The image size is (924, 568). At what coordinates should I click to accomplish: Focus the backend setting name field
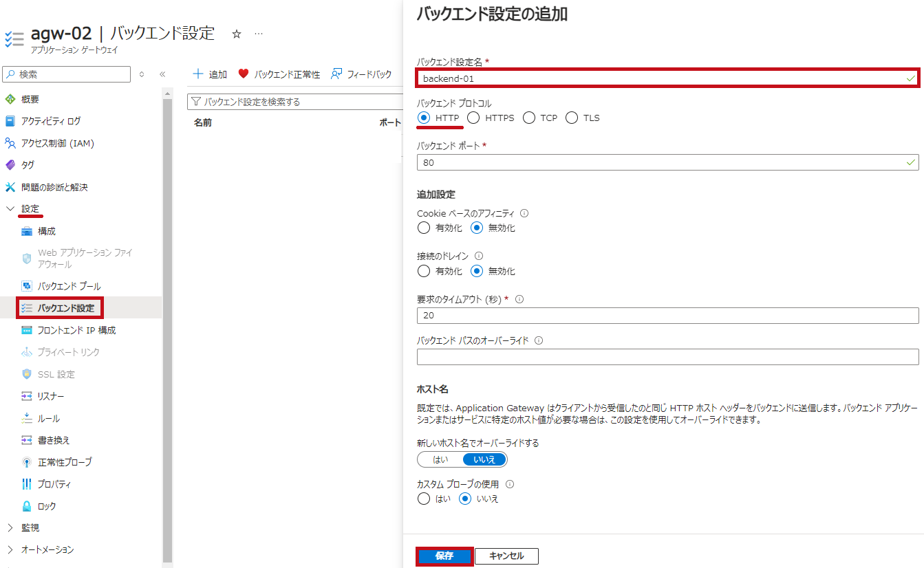[x=668, y=78]
